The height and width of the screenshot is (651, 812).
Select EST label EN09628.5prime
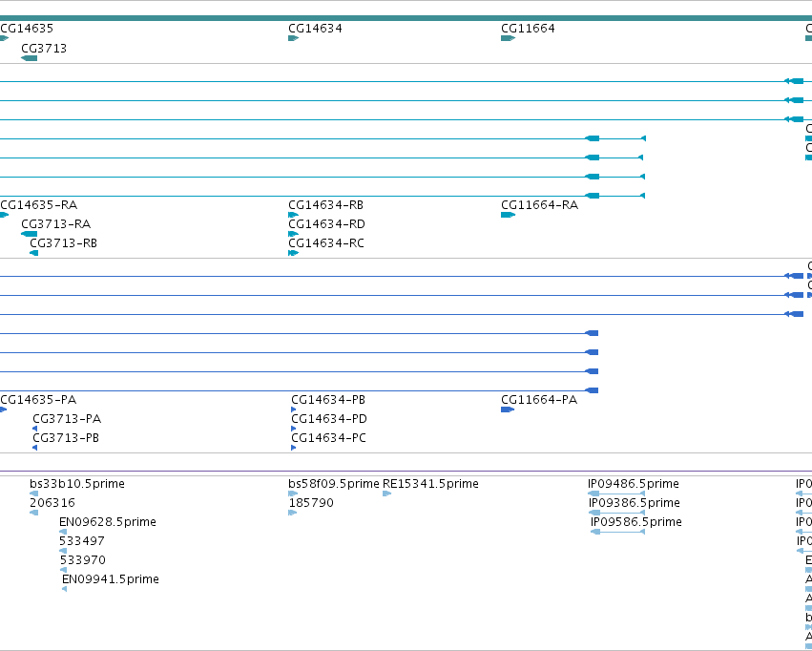click(x=108, y=521)
